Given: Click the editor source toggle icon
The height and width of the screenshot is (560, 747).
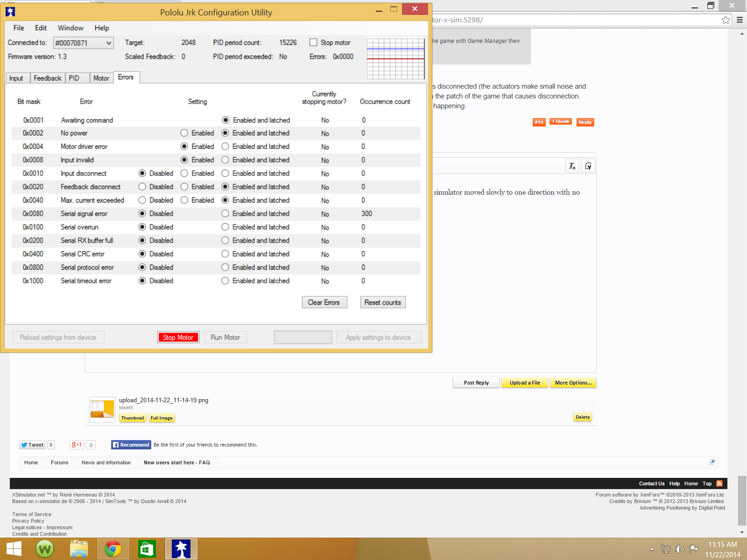Looking at the screenshot, I should pos(588,166).
